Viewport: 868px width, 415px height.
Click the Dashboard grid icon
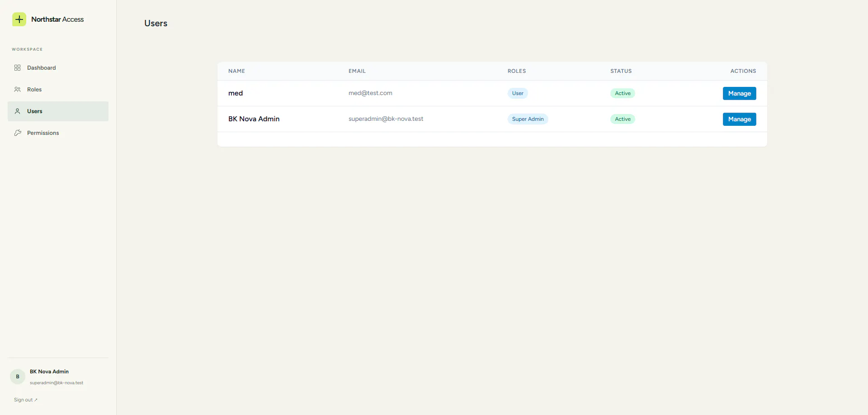pyautogui.click(x=18, y=68)
